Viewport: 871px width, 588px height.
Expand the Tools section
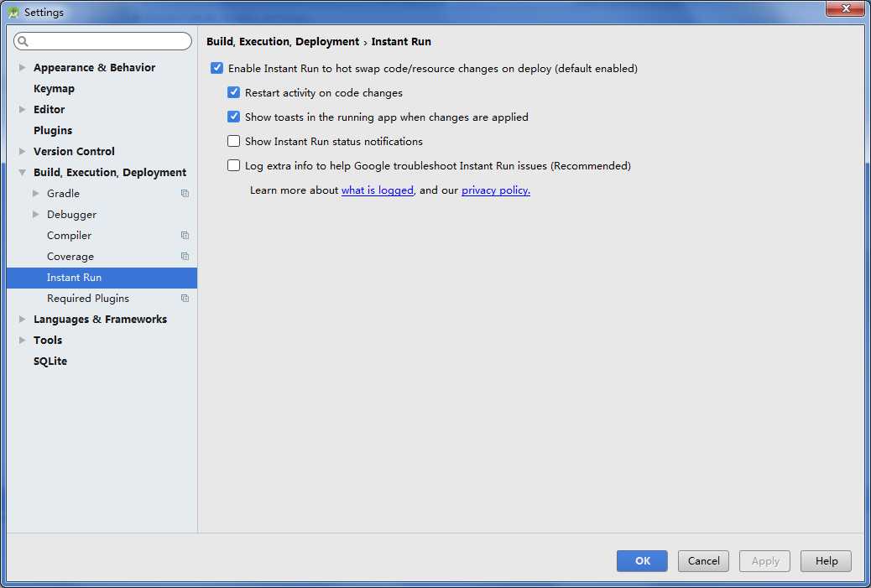pyautogui.click(x=22, y=341)
